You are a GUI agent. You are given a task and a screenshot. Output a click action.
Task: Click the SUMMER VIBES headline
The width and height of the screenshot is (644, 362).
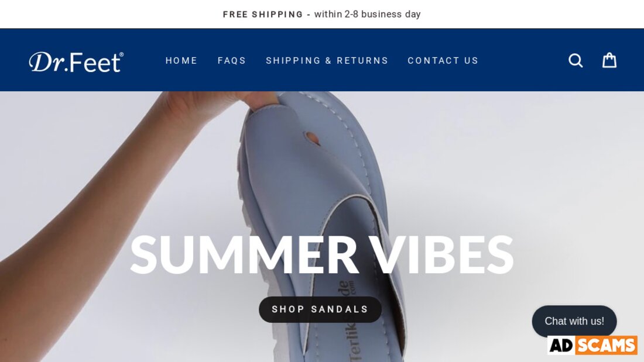point(321,254)
